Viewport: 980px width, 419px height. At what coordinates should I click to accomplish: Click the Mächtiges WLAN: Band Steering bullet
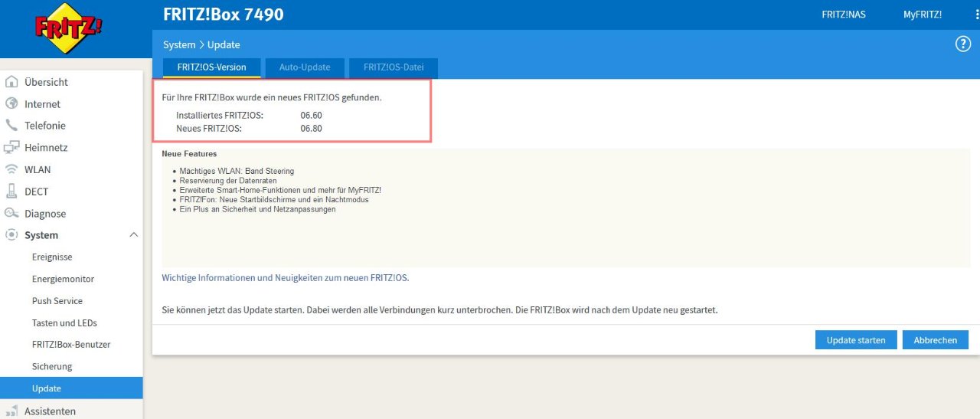point(237,171)
